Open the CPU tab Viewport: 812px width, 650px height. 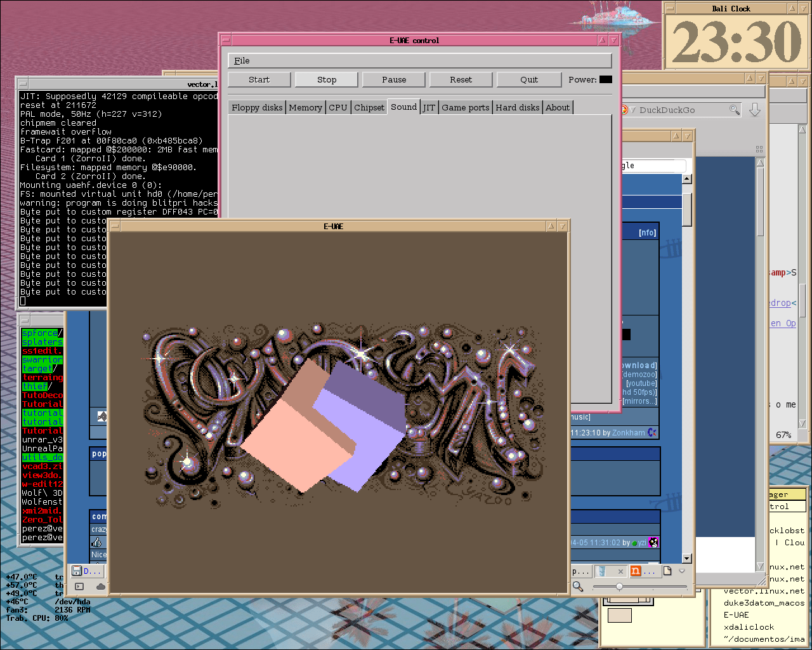(338, 107)
